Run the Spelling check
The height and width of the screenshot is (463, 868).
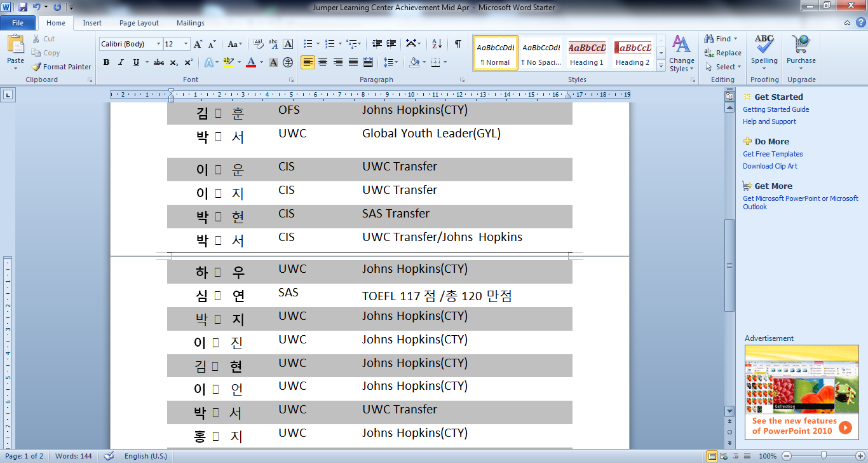click(x=764, y=51)
